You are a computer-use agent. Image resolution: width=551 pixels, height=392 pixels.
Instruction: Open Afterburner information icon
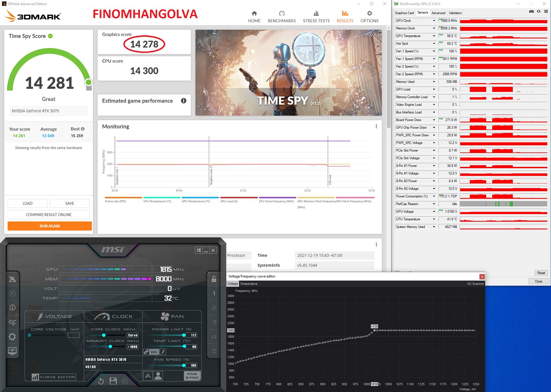pyautogui.click(x=12, y=308)
